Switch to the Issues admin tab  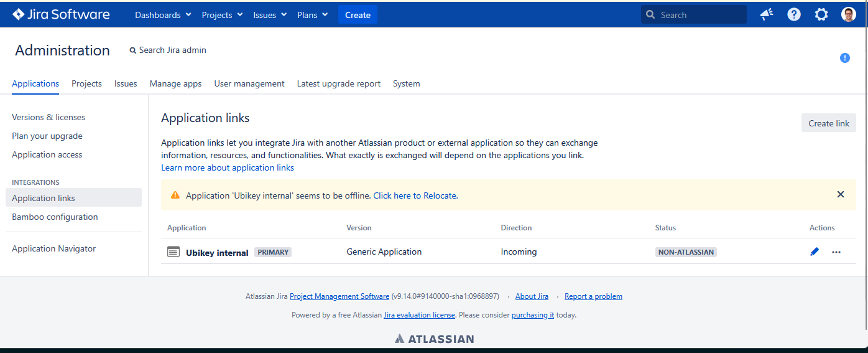[x=126, y=83]
